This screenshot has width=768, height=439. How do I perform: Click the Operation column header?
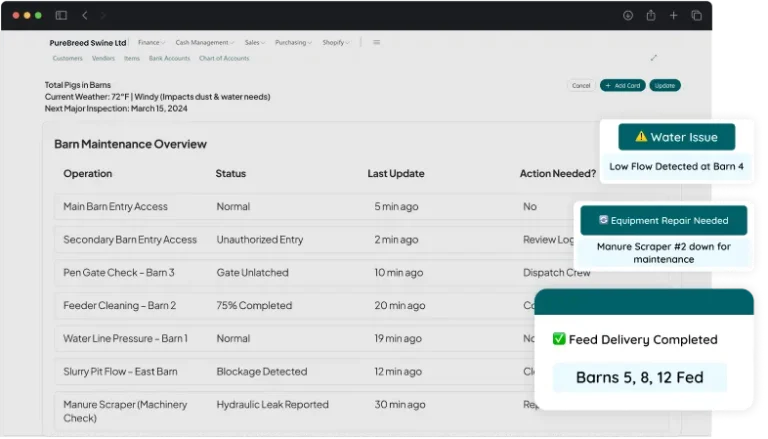tap(88, 173)
